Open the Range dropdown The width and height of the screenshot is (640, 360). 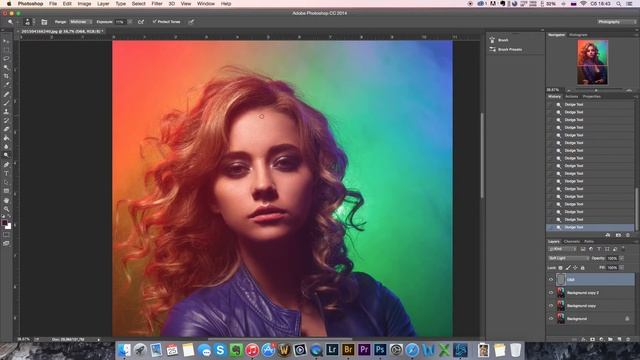[x=80, y=22]
